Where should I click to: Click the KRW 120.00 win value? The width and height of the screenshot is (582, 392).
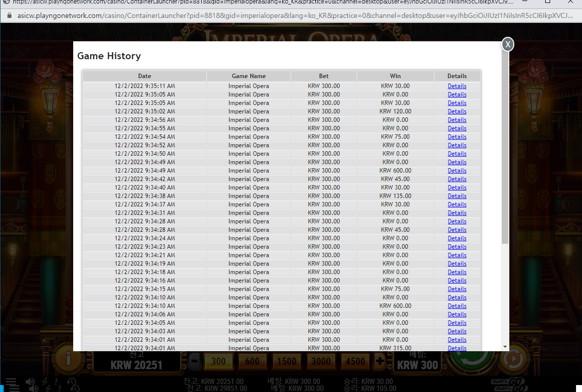395,111
